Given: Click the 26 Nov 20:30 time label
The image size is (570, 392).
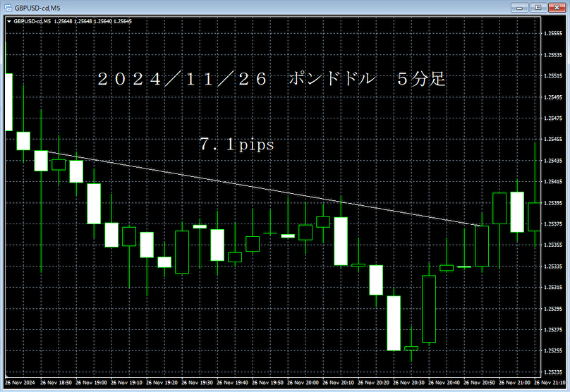Looking at the screenshot, I should 408,383.
